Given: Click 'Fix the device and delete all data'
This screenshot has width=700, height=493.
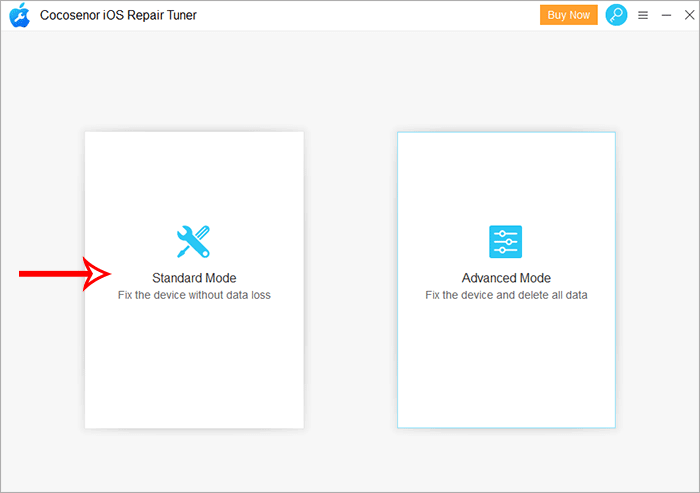Looking at the screenshot, I should pos(506,295).
